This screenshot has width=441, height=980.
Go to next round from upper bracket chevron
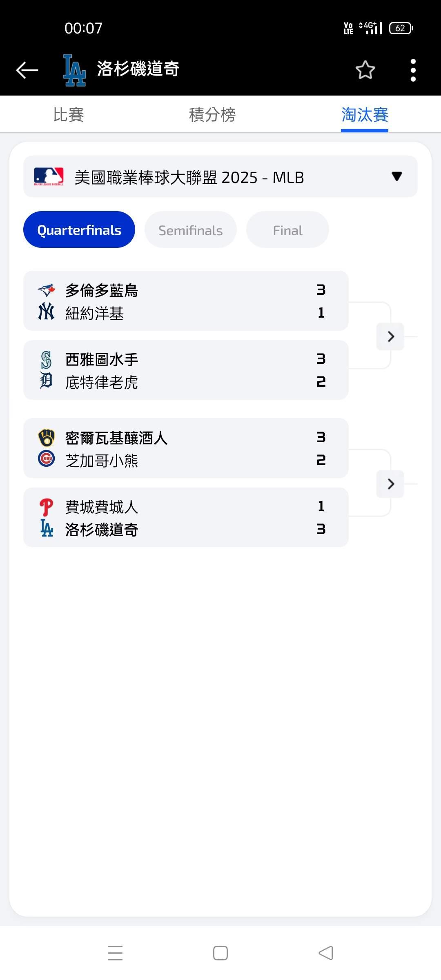point(390,336)
